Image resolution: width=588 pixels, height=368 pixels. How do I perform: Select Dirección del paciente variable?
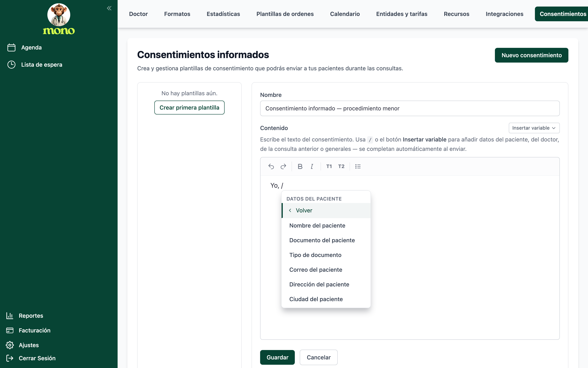point(326,285)
